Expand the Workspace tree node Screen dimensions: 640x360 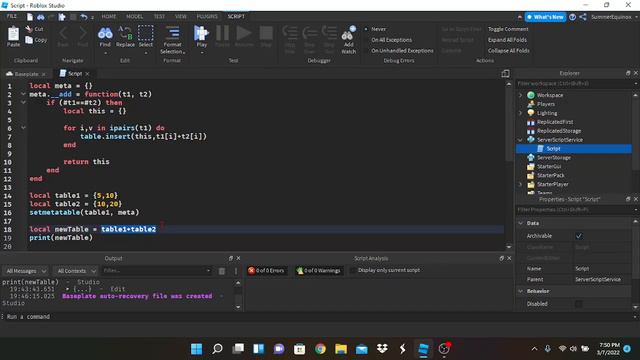520,95
